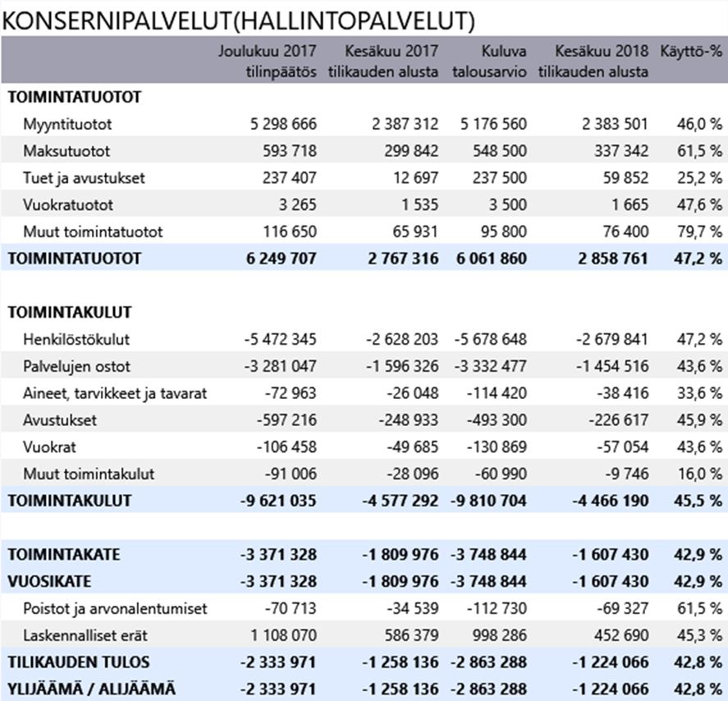Click Aineet percentage 33,6 %
Image resolution: width=728 pixels, height=701 pixels.
tap(699, 393)
